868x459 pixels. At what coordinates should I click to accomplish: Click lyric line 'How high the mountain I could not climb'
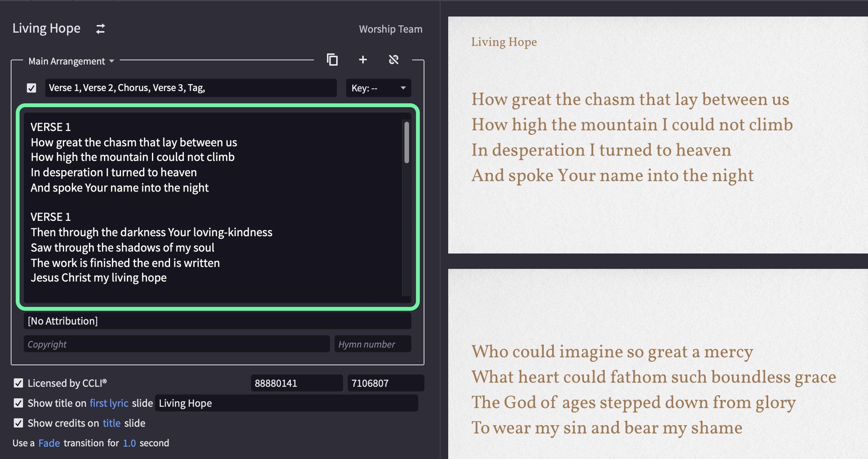pyautogui.click(x=133, y=157)
